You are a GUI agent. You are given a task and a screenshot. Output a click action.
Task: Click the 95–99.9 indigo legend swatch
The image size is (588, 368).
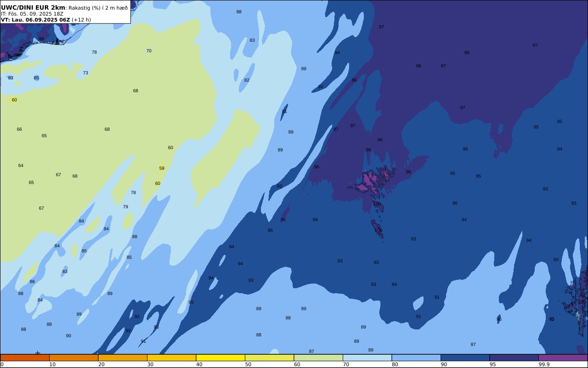point(514,357)
